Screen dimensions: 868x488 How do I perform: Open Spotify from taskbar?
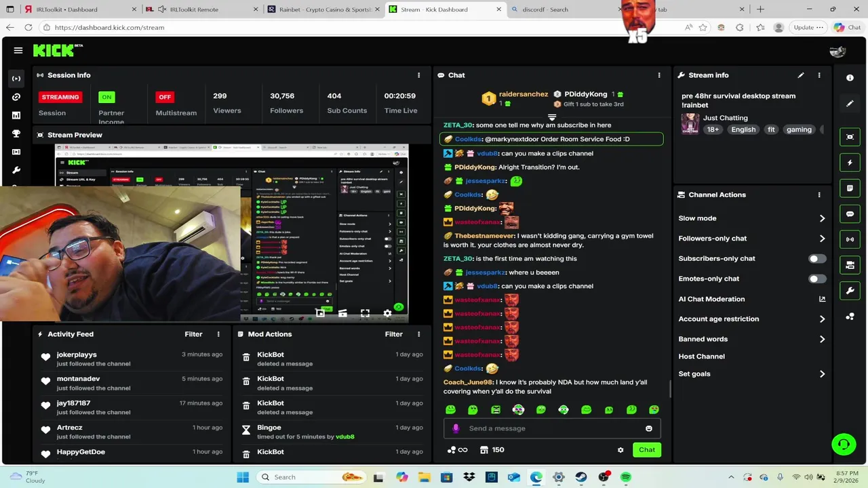point(626,477)
